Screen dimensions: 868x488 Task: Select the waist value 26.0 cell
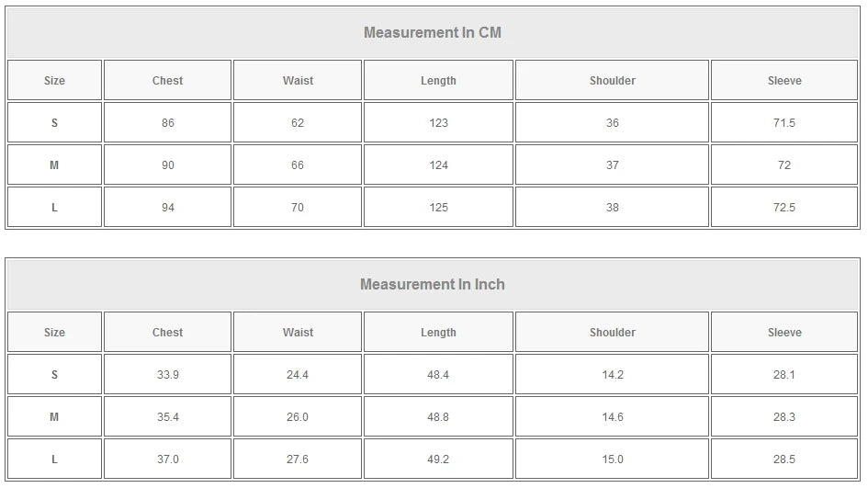298,417
